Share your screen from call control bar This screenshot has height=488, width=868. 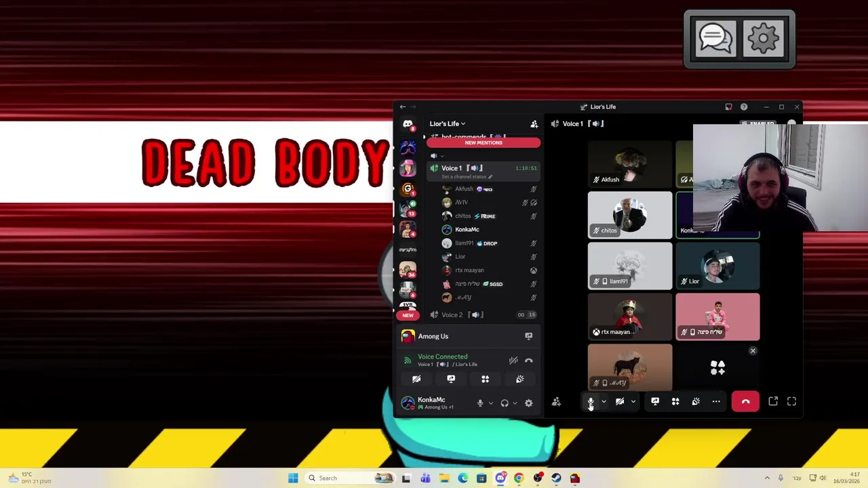[x=655, y=401]
